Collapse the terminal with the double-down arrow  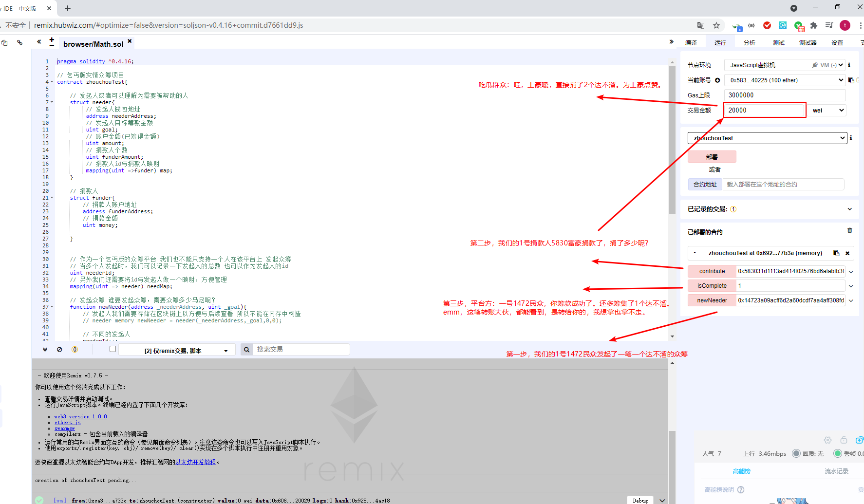45,350
